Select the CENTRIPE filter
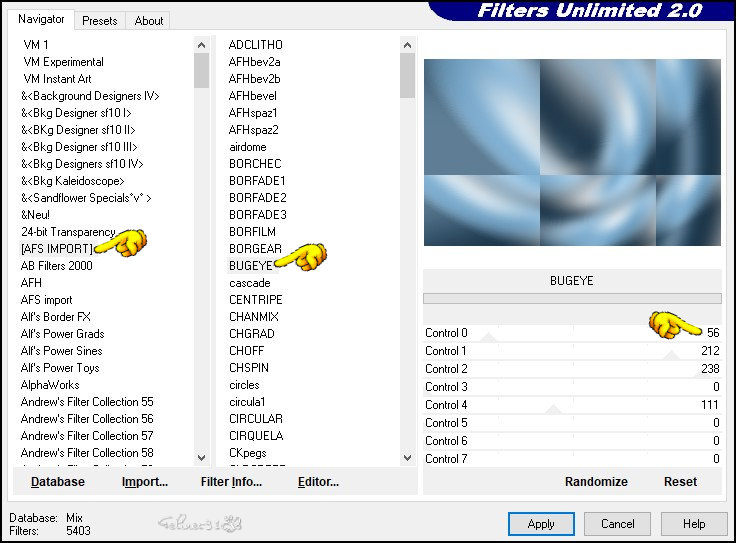Screen dimensions: 736x543 point(256,300)
